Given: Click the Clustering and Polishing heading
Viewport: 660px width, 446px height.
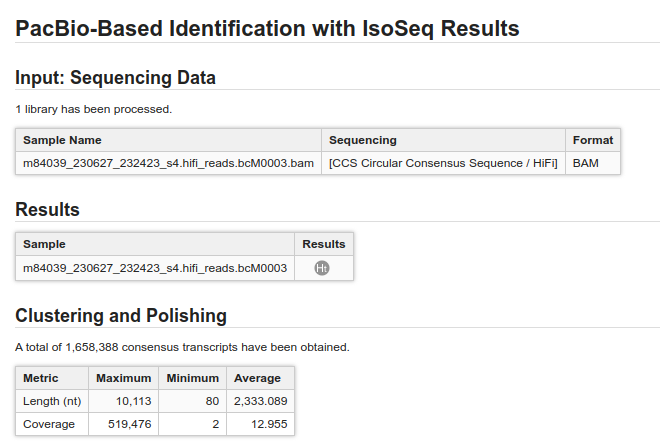Looking at the screenshot, I should (121, 316).
